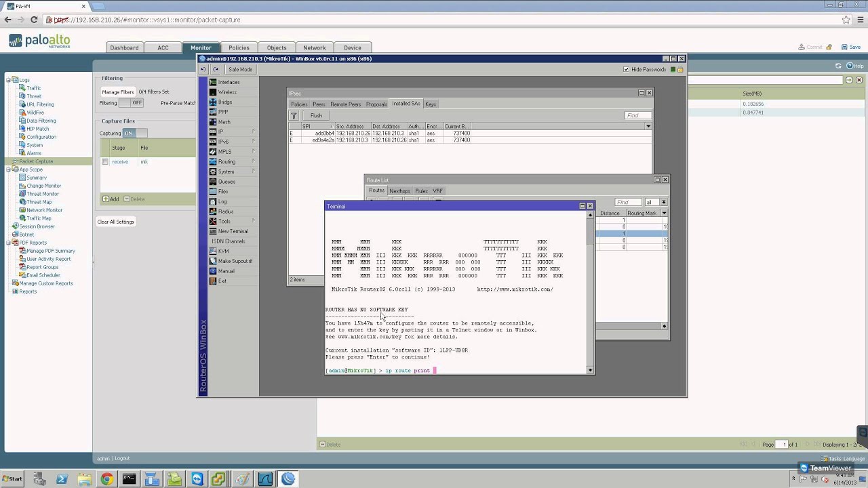Click the WinBox undo arrow
Screen dimensions: 868x488
coord(203,69)
